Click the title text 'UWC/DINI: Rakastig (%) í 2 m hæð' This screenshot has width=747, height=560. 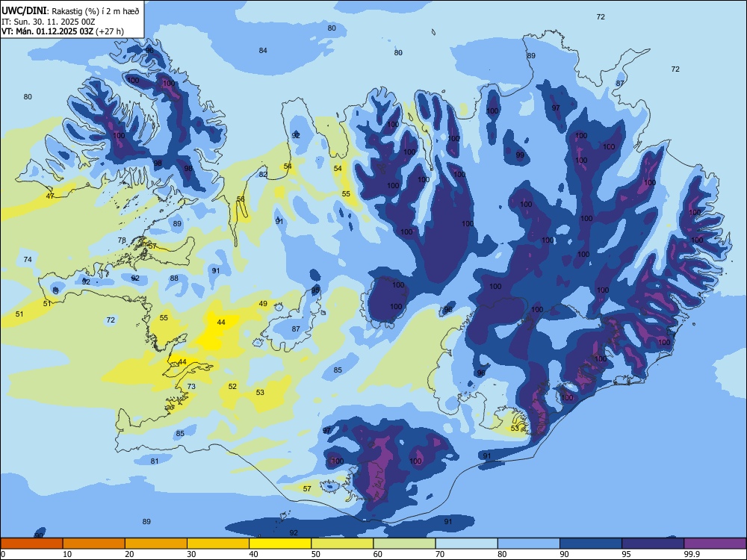point(70,10)
